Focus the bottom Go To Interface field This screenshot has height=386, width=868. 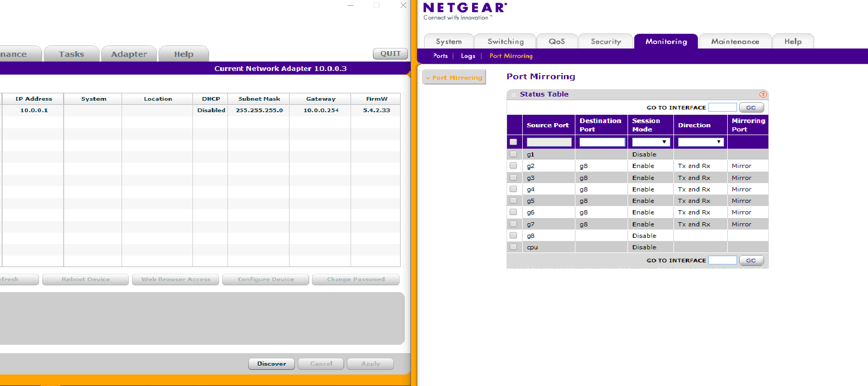coord(722,260)
